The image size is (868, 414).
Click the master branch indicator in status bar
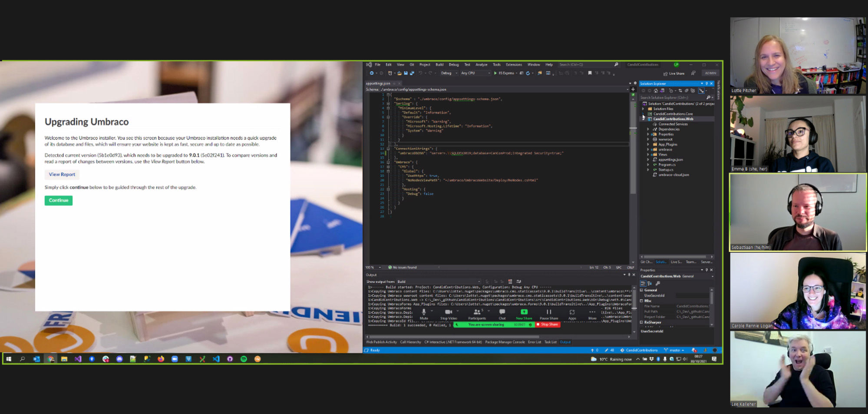point(674,350)
